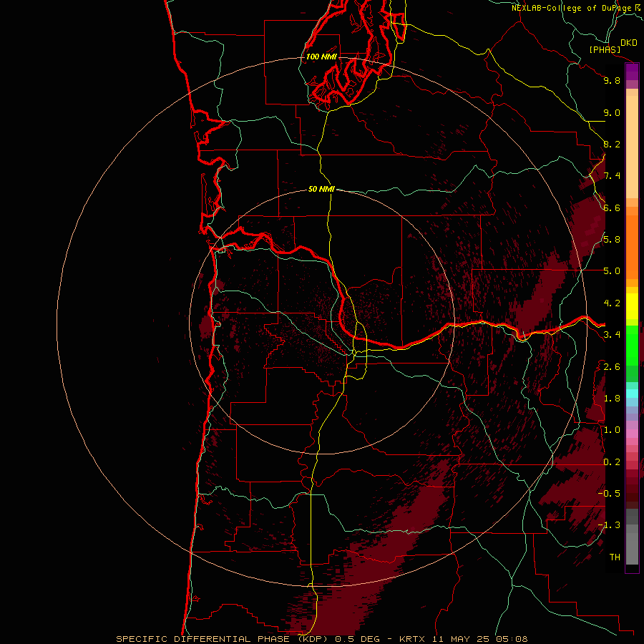
Task: Pick the cyan band in the color scale
Action: tap(632, 393)
